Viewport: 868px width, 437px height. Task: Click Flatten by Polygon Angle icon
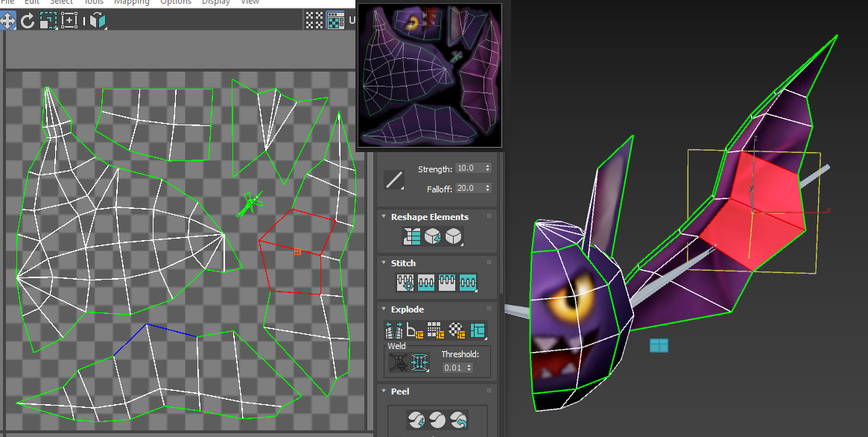click(414, 330)
